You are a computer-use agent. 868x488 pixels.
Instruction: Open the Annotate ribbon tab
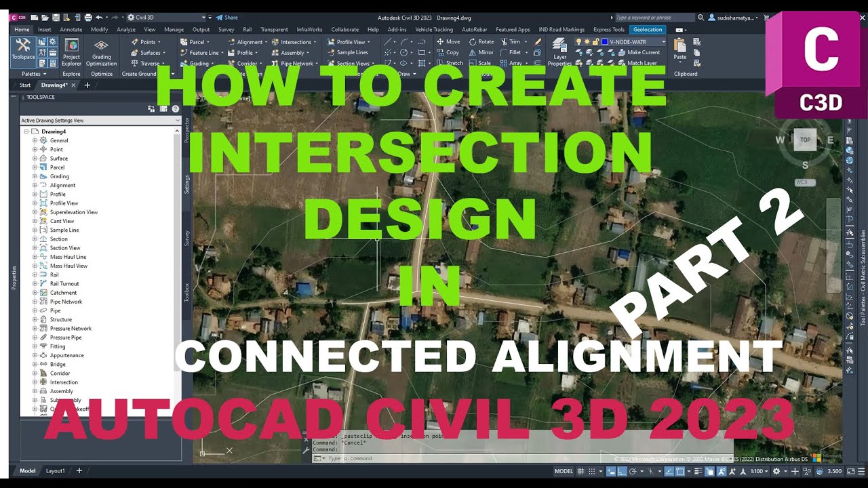point(71,30)
